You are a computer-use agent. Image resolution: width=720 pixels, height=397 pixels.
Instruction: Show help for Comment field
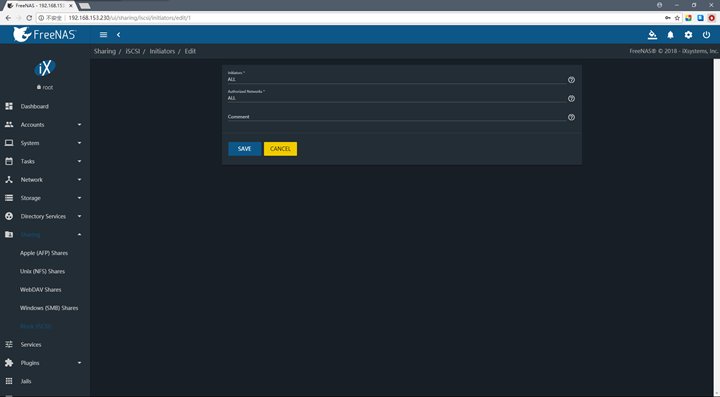click(x=571, y=117)
